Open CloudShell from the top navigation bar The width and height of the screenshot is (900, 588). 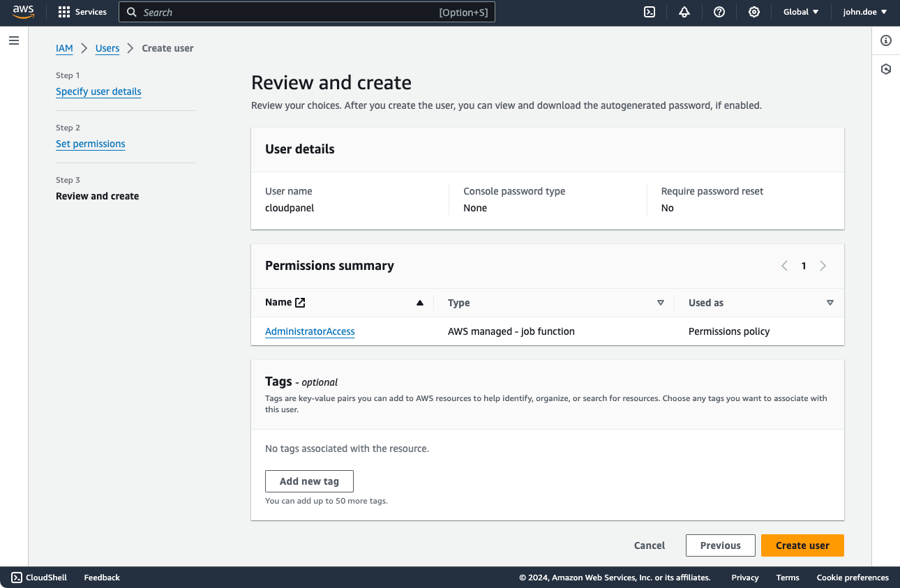(x=650, y=12)
